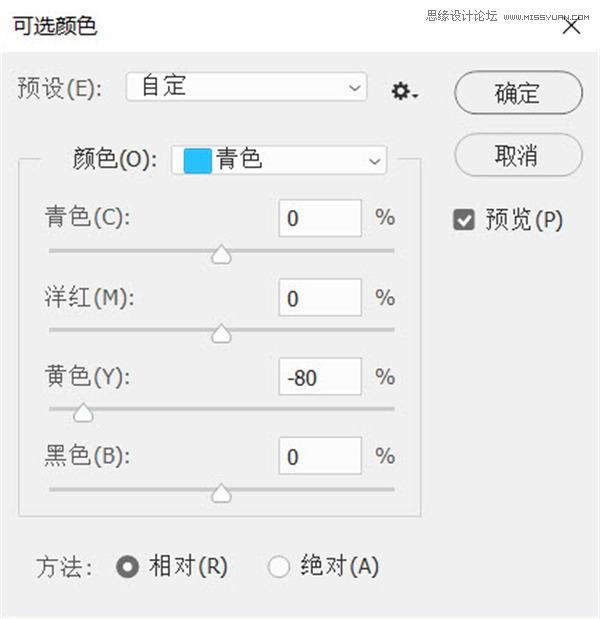This screenshot has height=619, width=600.
Task: Select the 绝对(A) method radio button
Action: pyautogui.click(x=279, y=566)
